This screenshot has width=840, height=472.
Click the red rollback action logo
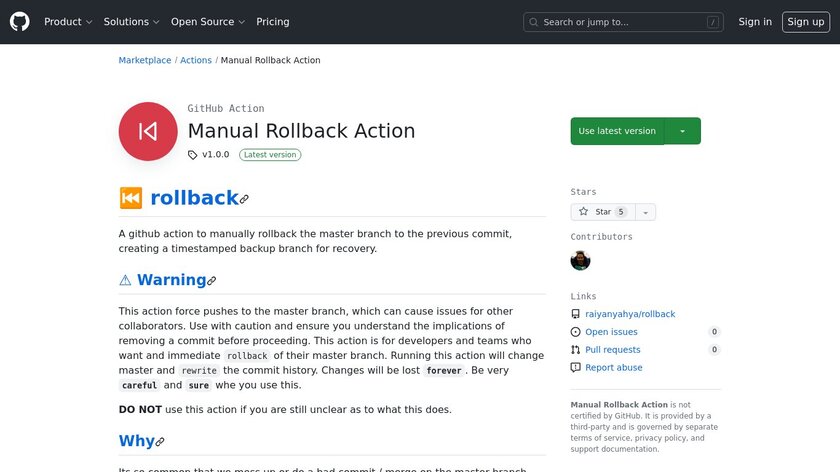coord(148,131)
